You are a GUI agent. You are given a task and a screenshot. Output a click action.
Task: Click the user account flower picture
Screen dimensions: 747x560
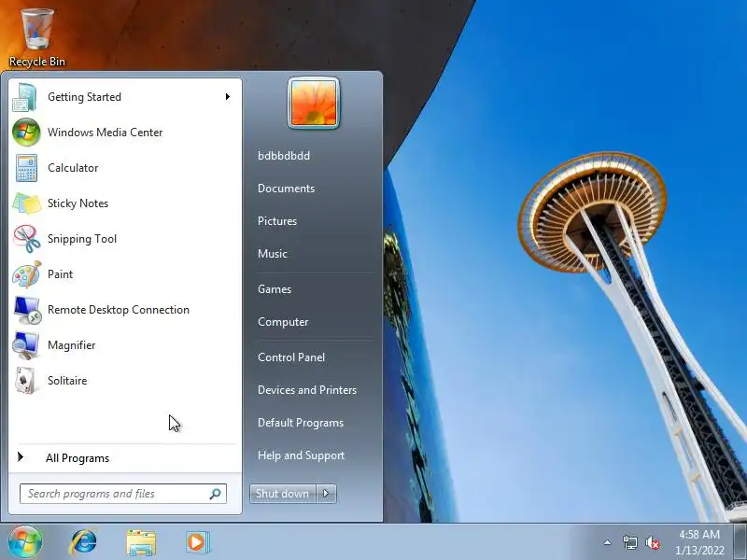(x=314, y=104)
